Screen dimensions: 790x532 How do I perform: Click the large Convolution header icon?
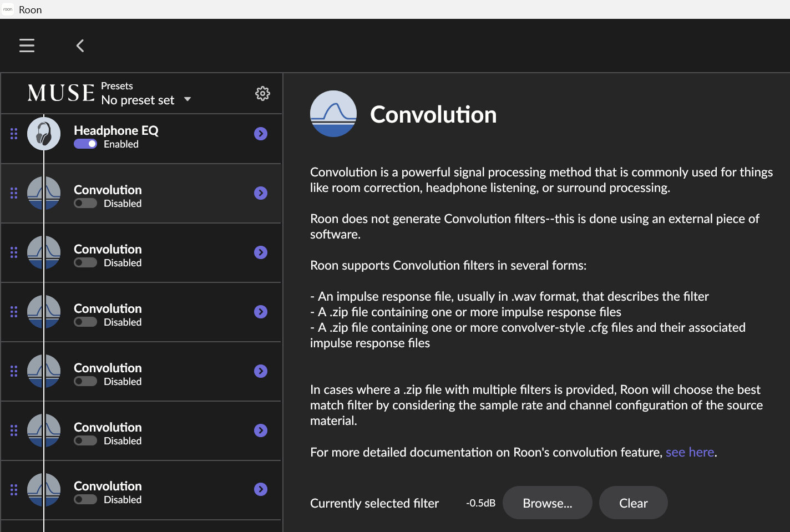(x=333, y=114)
